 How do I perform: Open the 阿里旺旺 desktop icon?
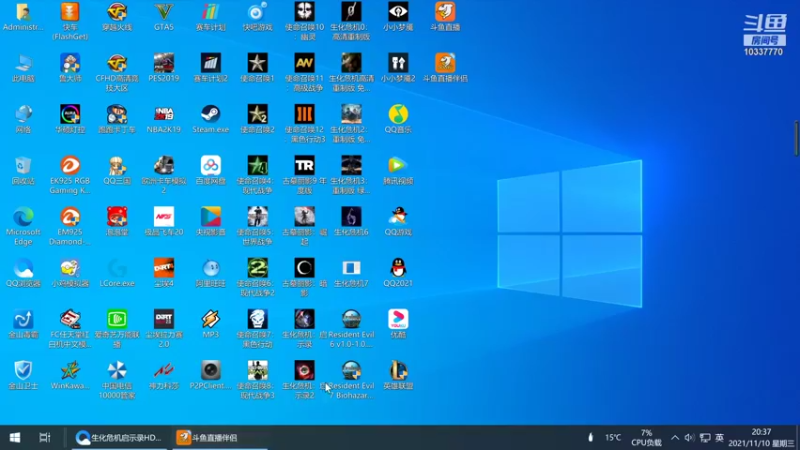click(211, 272)
